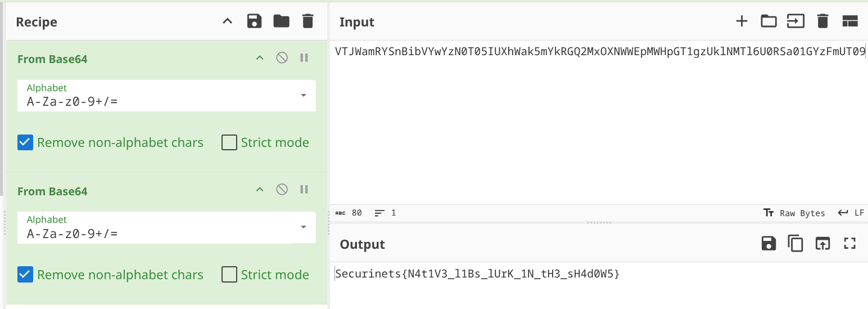Toggle second Remove non-alphabet chars checkbox

click(x=25, y=275)
